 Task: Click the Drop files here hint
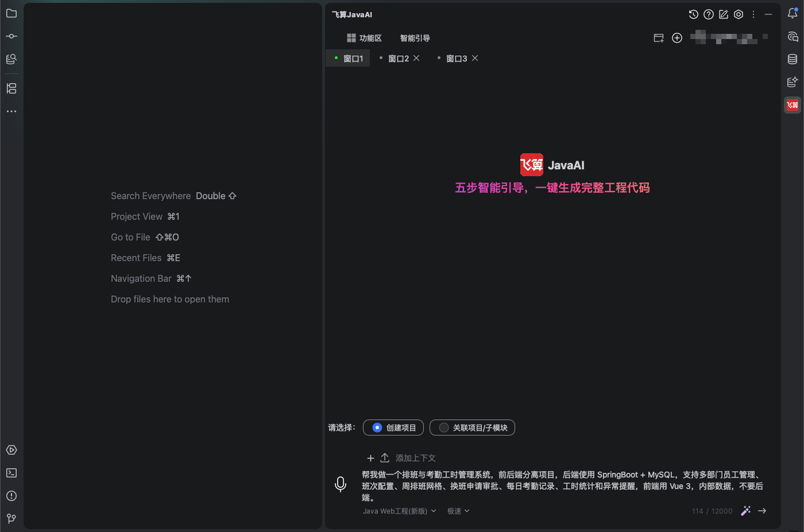(170, 300)
